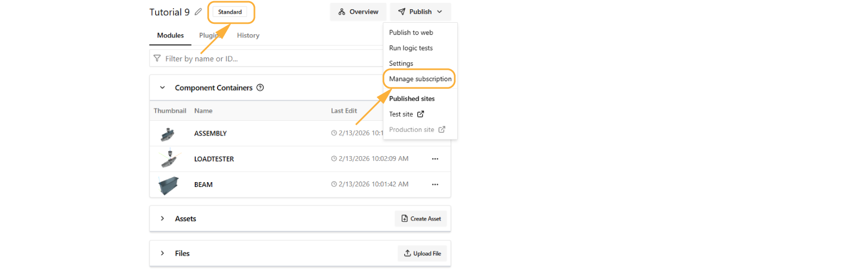Click the pencil edit icon beside Tutorial 9

pos(198,12)
